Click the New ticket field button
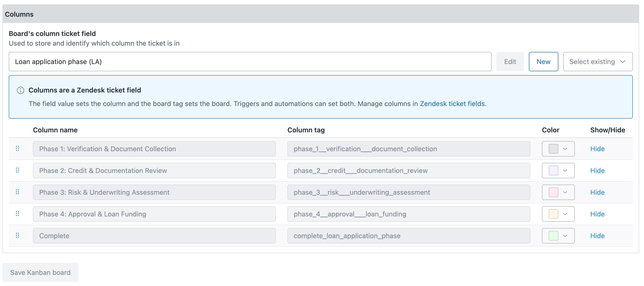The image size is (644, 286). pyautogui.click(x=543, y=62)
